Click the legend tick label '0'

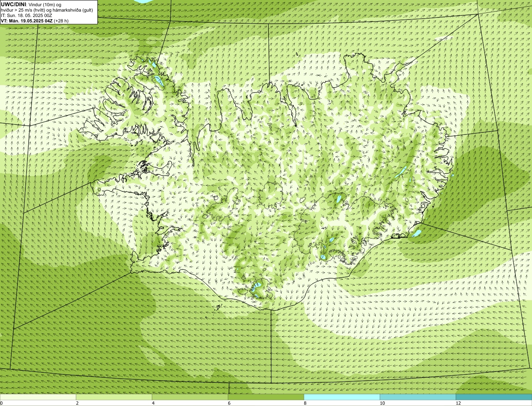[x=2, y=403]
